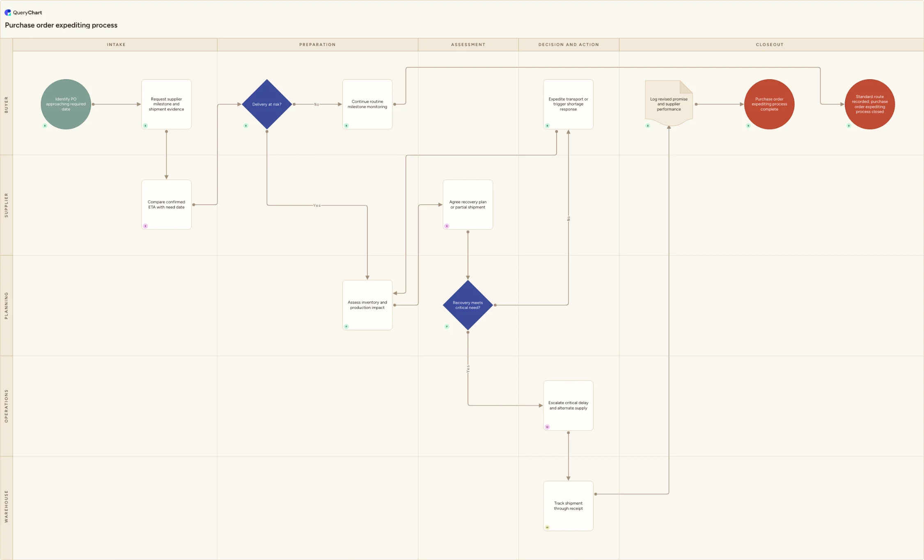
Task: Click the PLANNING swimlane label
Action: [6, 306]
